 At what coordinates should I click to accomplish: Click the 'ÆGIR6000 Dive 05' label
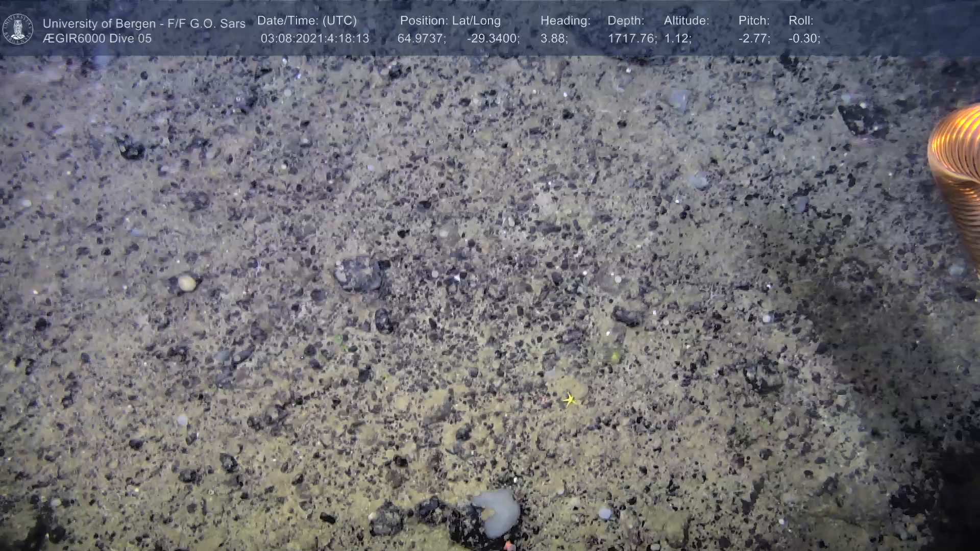97,39
